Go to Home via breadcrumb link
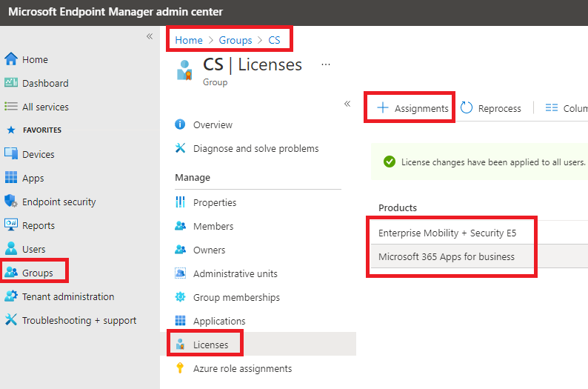Image resolution: width=588 pixels, height=389 pixels. tap(189, 40)
